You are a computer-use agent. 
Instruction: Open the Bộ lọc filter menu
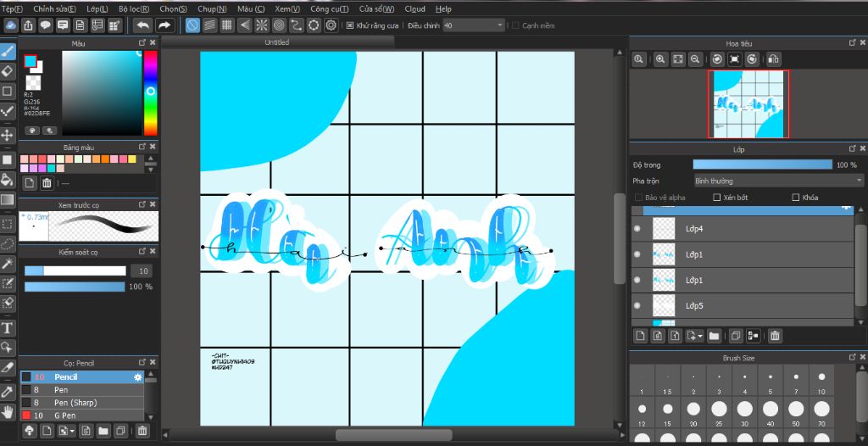tap(134, 8)
